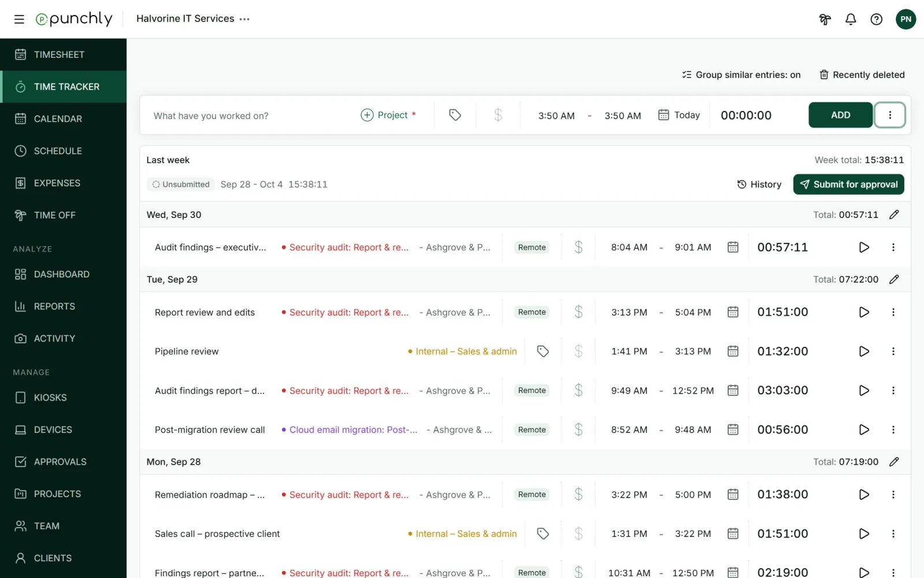Open the time off palm icon in header
This screenshot has width=924, height=578.
pos(825,19)
